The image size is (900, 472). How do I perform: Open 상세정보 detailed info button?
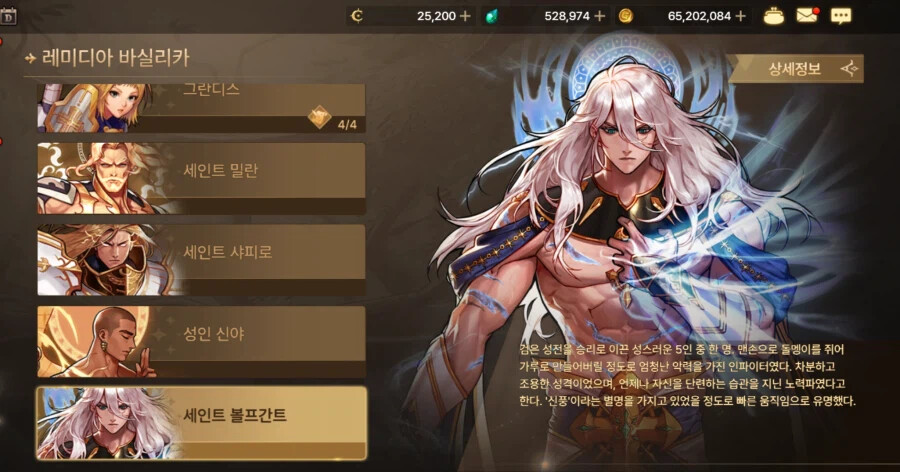[795, 69]
